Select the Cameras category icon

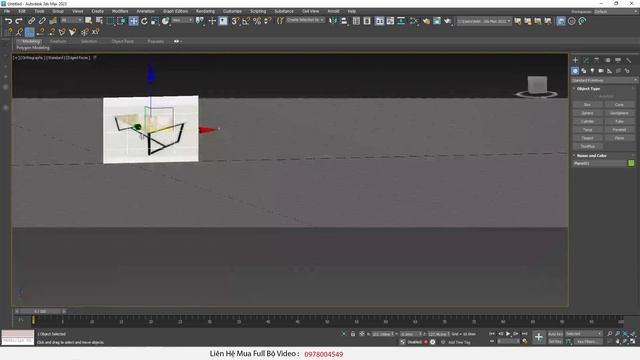click(601, 71)
